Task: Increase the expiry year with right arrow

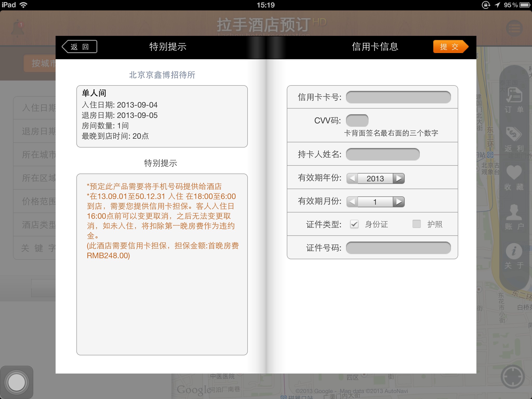Action: tap(399, 178)
